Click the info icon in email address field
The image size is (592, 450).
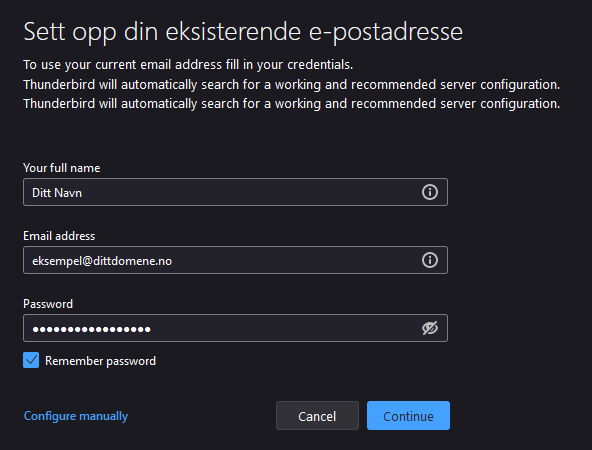point(430,260)
